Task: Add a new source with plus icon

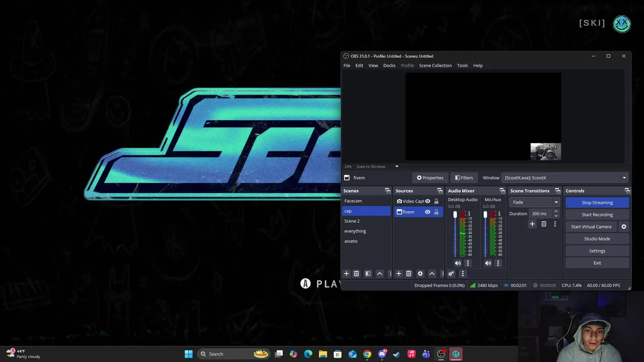Action: tap(398, 274)
